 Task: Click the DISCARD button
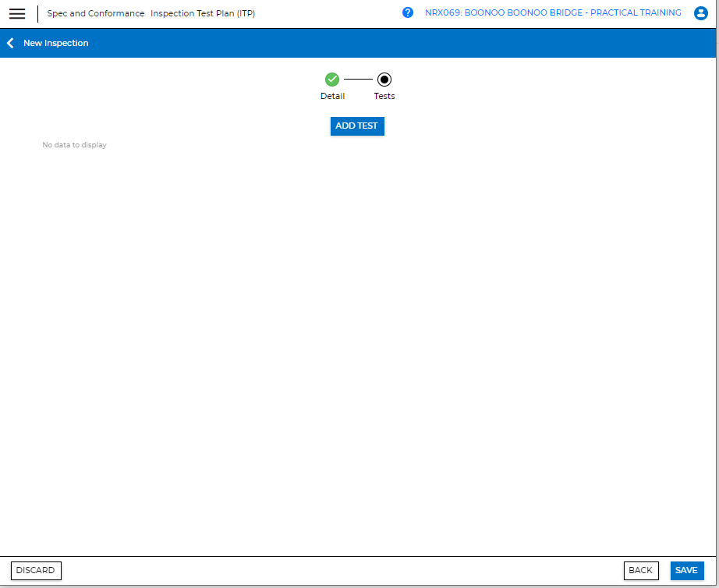pyautogui.click(x=36, y=570)
